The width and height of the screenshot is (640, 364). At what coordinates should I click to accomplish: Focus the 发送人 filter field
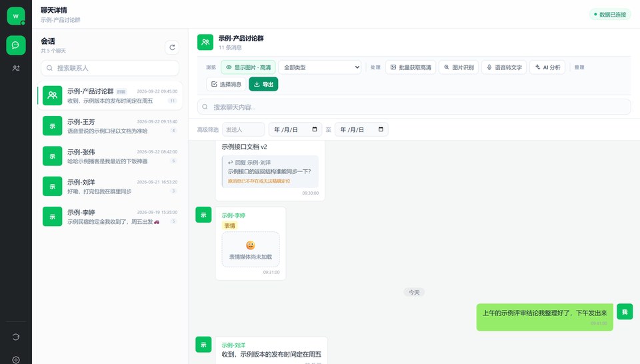tap(243, 130)
